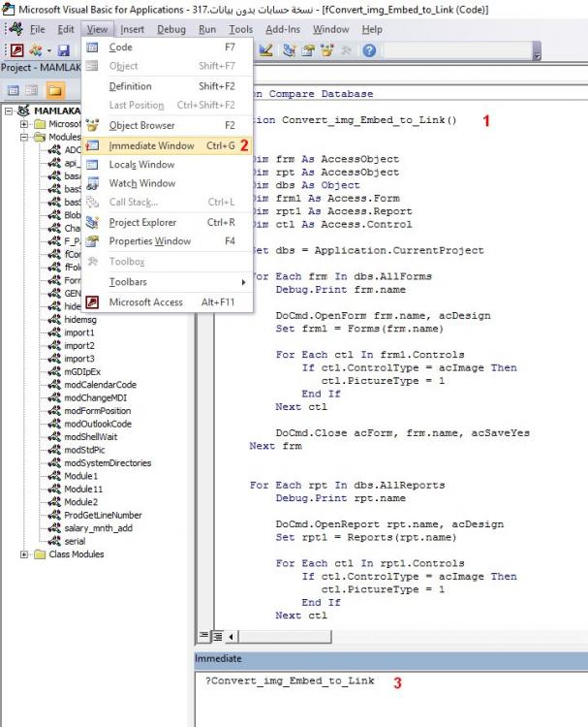Click the Project Explorer toolbar icon

tap(289, 50)
